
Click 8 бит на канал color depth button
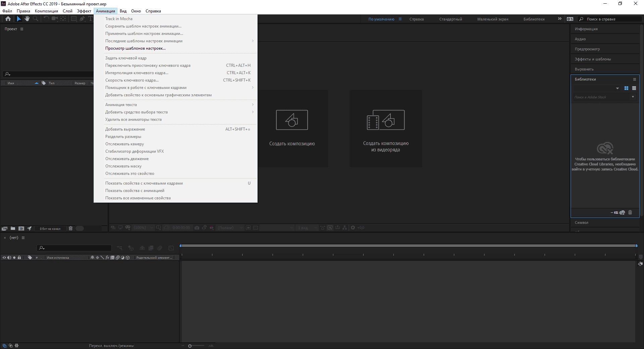coord(50,229)
